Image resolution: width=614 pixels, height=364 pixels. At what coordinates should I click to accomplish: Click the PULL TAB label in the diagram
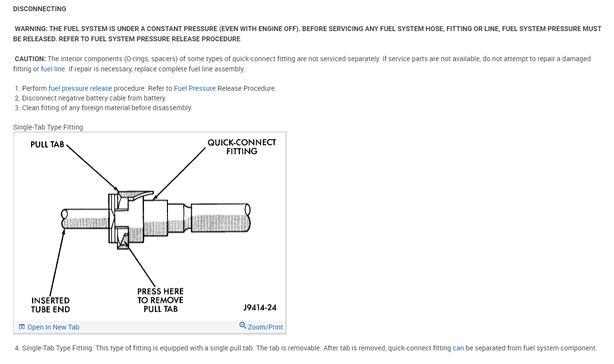(47, 145)
